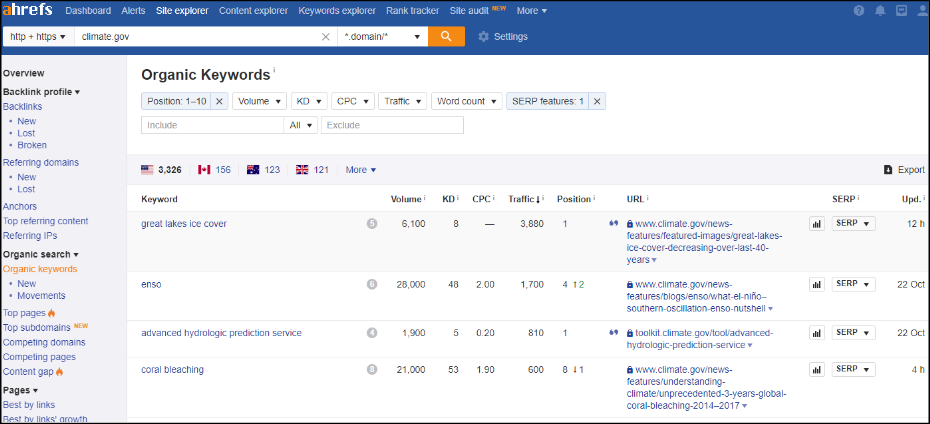Image resolution: width=930 pixels, height=424 pixels.
Task: Select the United States flag 3,326
Action: pos(161,170)
